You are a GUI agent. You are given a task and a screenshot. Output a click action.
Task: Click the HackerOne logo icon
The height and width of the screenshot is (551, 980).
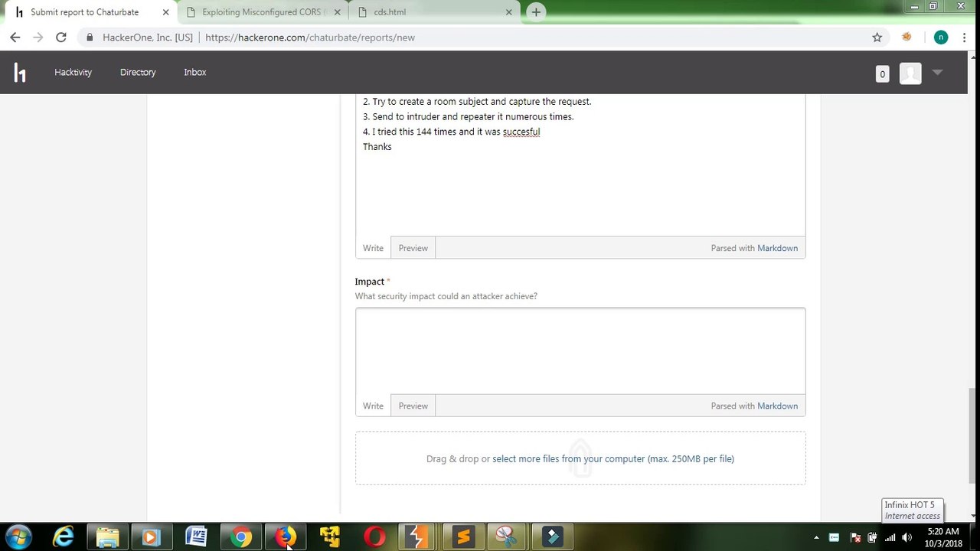coord(20,73)
